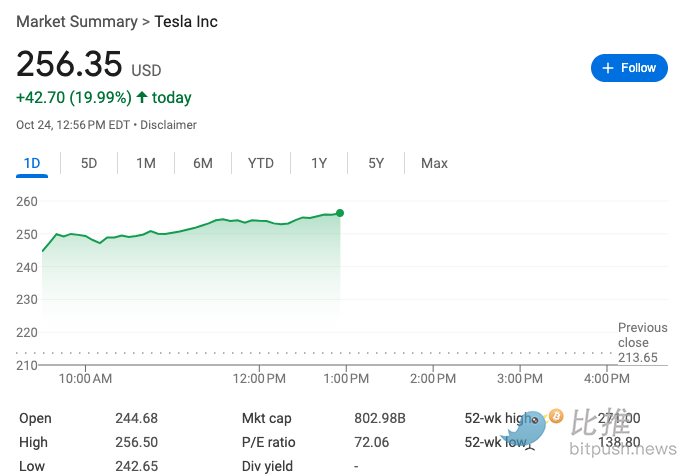
Task: Click the Follow button
Action: (629, 68)
